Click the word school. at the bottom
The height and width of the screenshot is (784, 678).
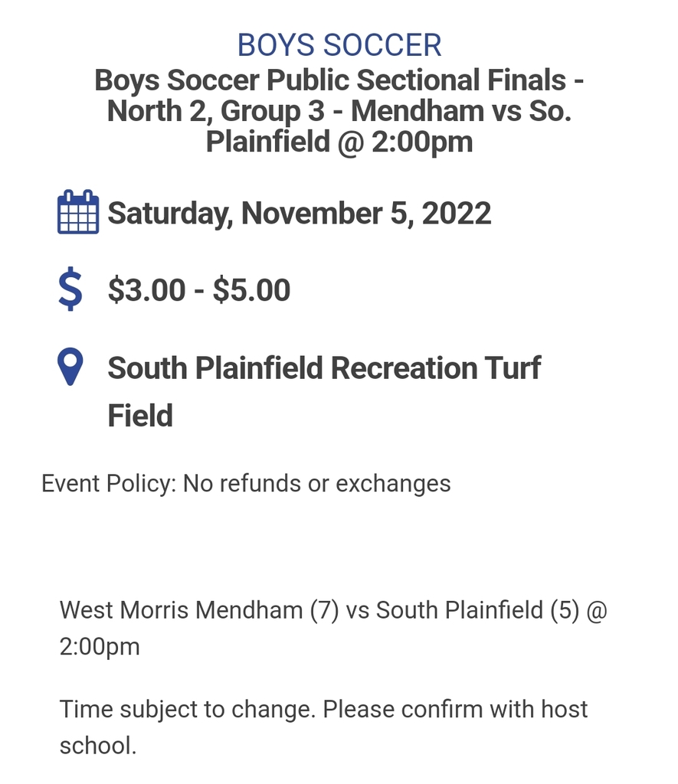[98, 746]
